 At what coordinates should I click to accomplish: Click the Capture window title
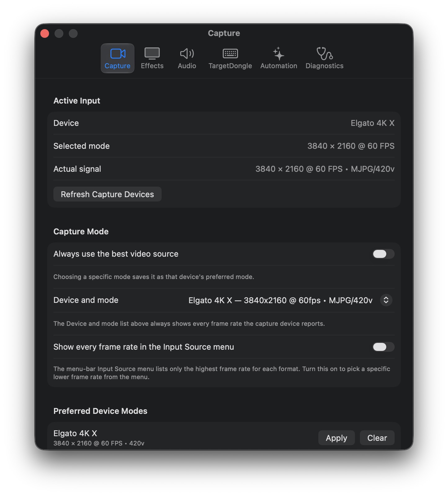tap(224, 33)
